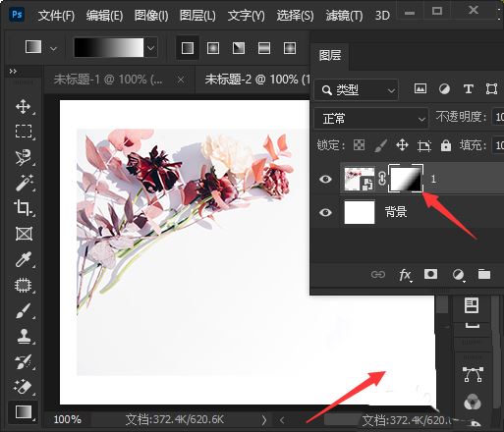Open the 滤镜(T) menu
Screen dimensions: 504x432
(344, 16)
